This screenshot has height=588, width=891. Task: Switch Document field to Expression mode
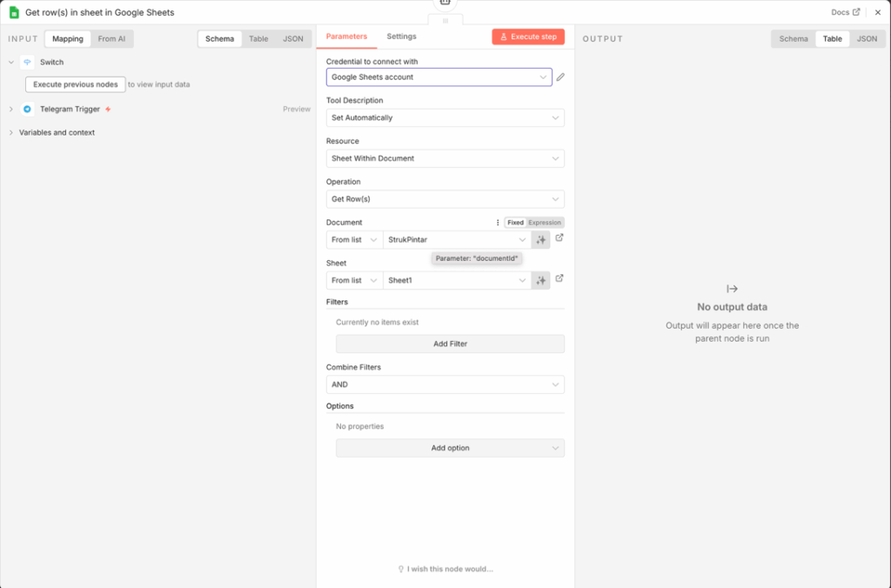pyautogui.click(x=546, y=223)
